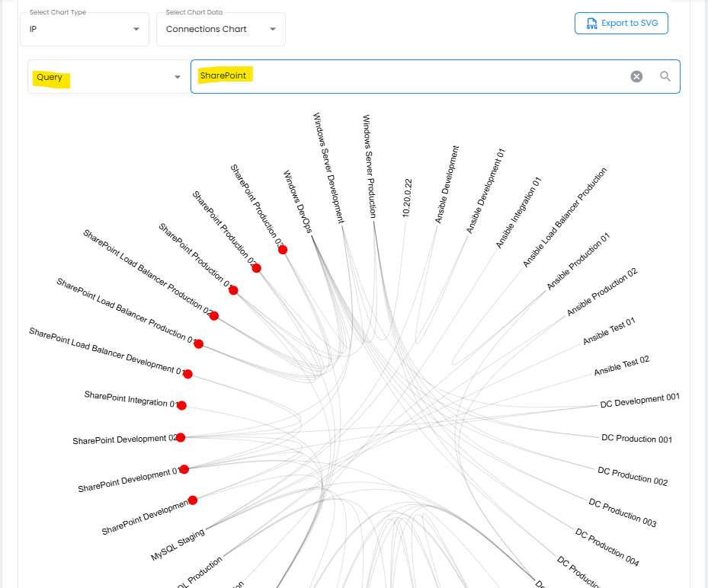Screen dimensions: 708x588
Task: Clear the SharePoint search text
Action: 636,76
